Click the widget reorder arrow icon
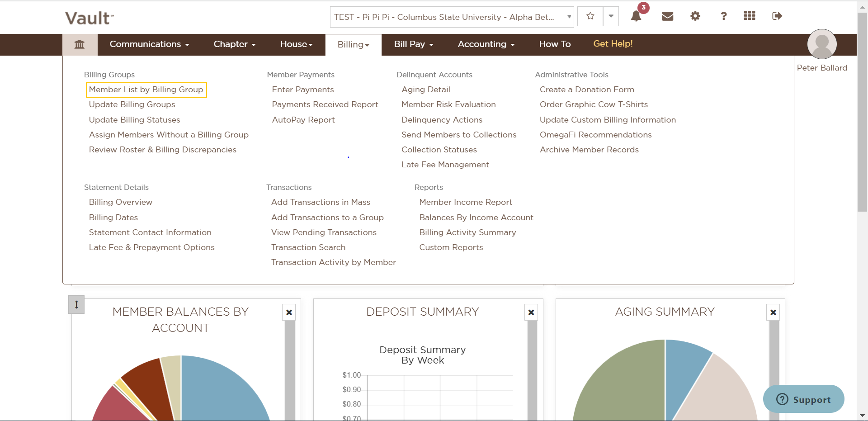 pos(76,304)
